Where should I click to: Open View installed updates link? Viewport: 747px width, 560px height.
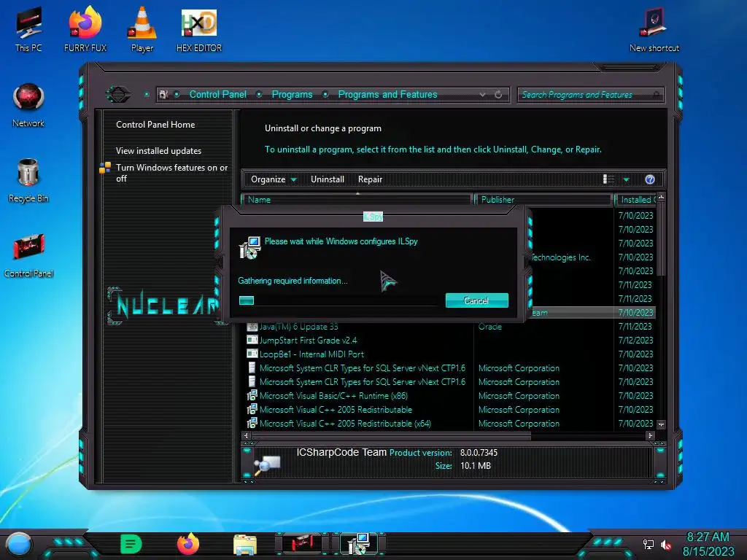pos(158,151)
